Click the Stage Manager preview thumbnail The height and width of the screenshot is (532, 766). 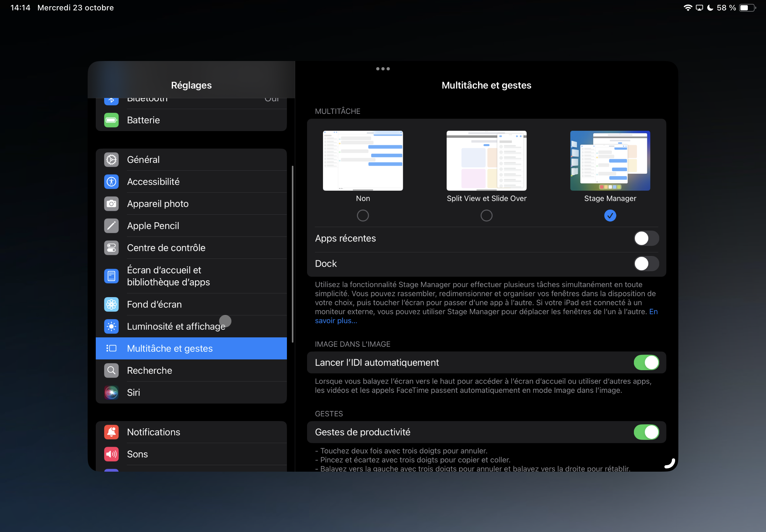[x=610, y=161]
